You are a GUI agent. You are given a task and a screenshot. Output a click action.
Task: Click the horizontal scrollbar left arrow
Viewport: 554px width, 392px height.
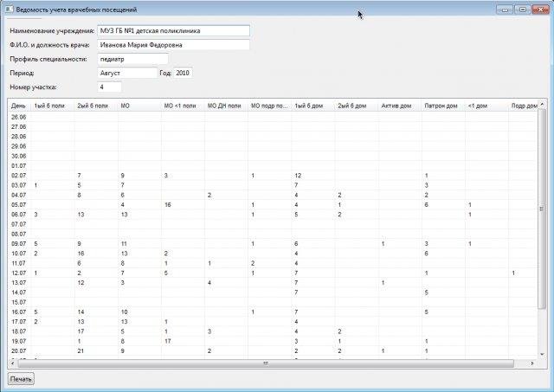[13, 363]
